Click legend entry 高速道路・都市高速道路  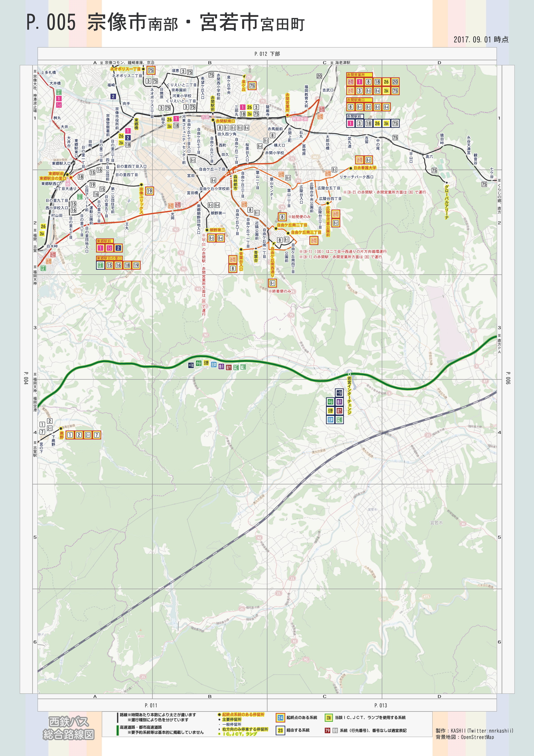point(141,727)
